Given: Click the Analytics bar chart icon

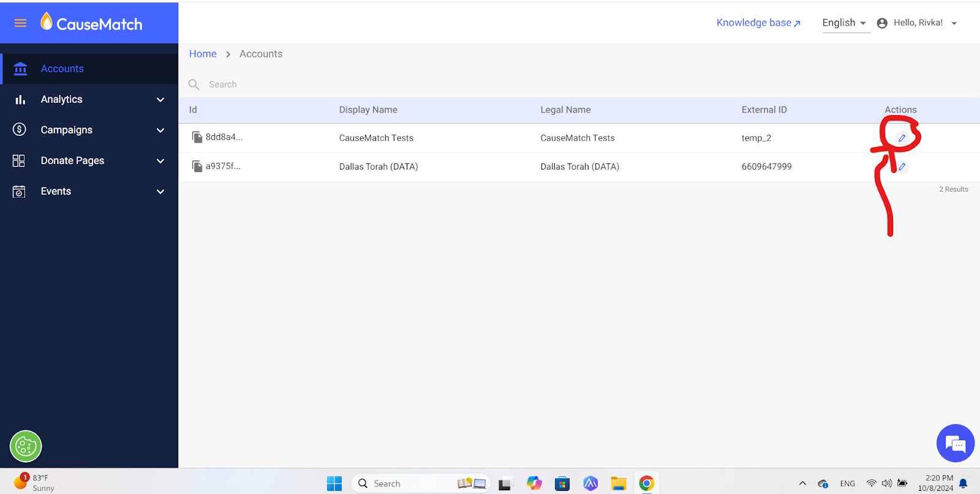Looking at the screenshot, I should (20, 99).
